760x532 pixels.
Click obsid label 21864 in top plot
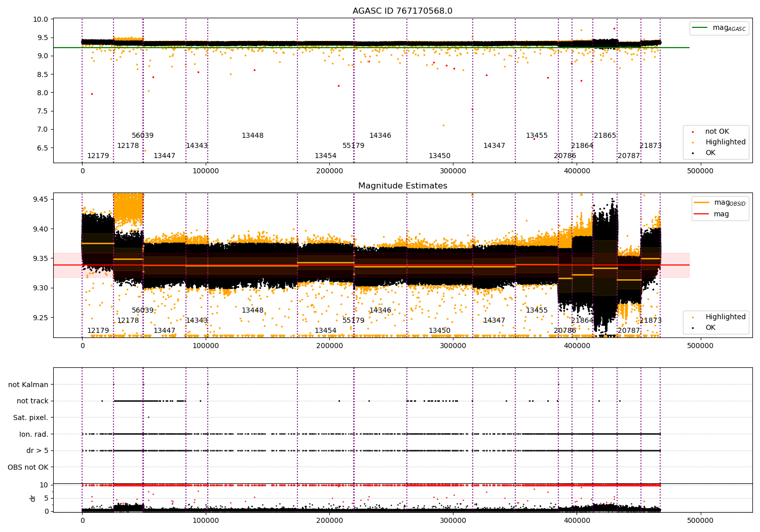coord(582,146)
